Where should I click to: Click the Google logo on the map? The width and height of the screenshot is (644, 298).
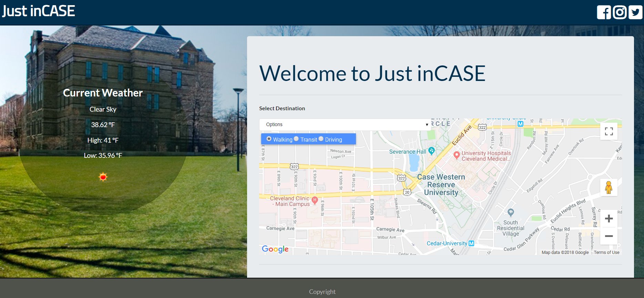pyautogui.click(x=275, y=249)
